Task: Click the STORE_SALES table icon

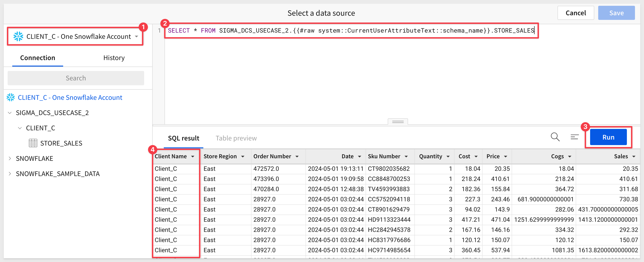Action: [33, 143]
